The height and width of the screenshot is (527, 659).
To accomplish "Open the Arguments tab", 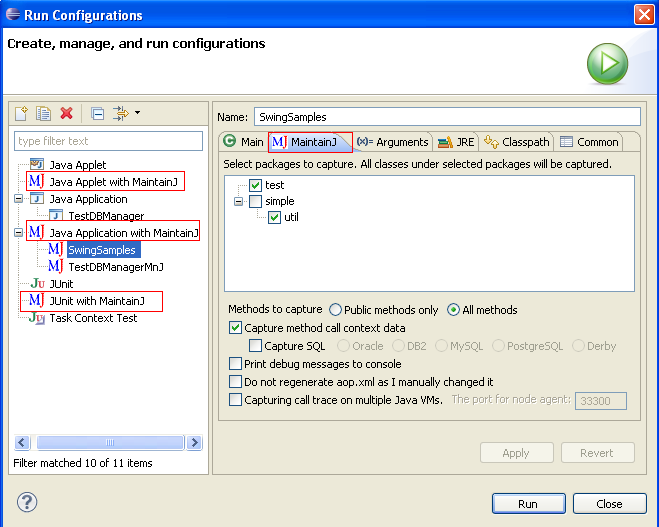I will (393, 142).
